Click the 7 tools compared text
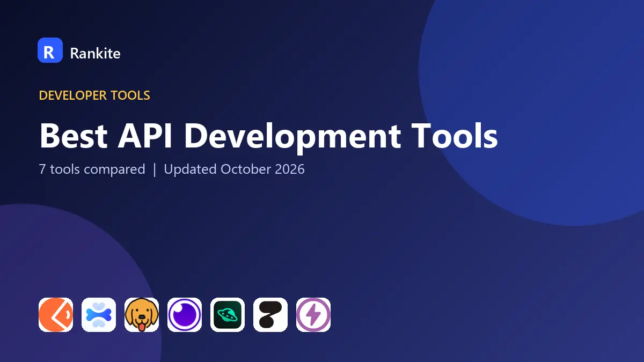644x362 pixels. [x=92, y=169]
